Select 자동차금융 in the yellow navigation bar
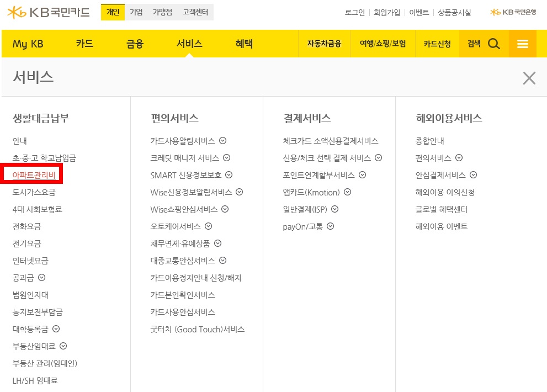 point(326,44)
